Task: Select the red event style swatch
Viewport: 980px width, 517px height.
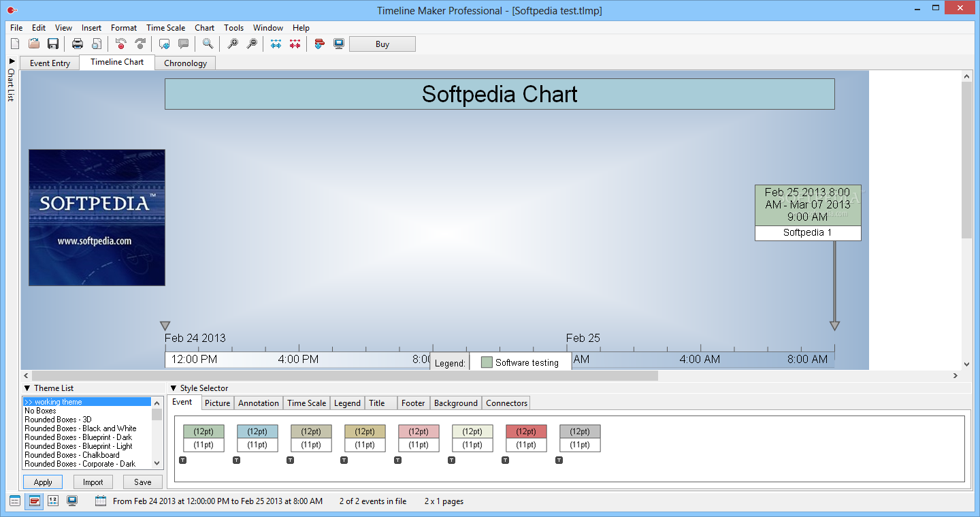Action: (526, 438)
